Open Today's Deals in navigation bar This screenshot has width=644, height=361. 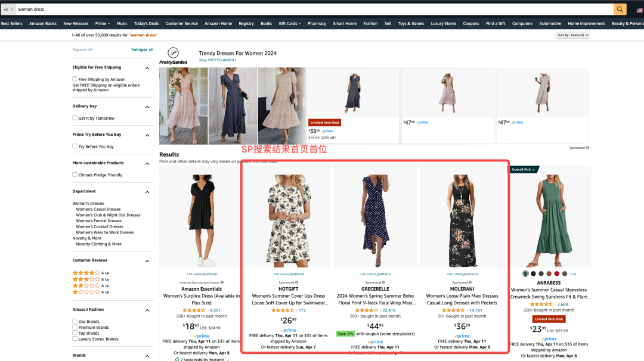tap(146, 24)
